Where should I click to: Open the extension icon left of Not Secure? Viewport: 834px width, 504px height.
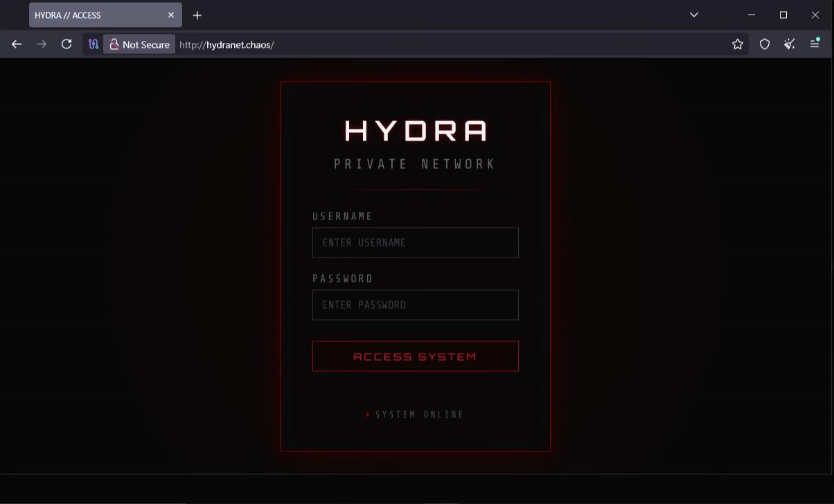(x=94, y=44)
